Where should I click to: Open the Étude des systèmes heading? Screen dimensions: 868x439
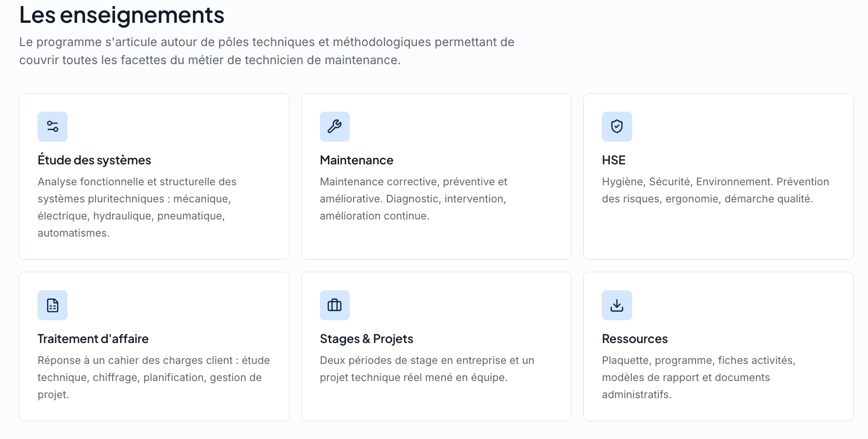(94, 160)
